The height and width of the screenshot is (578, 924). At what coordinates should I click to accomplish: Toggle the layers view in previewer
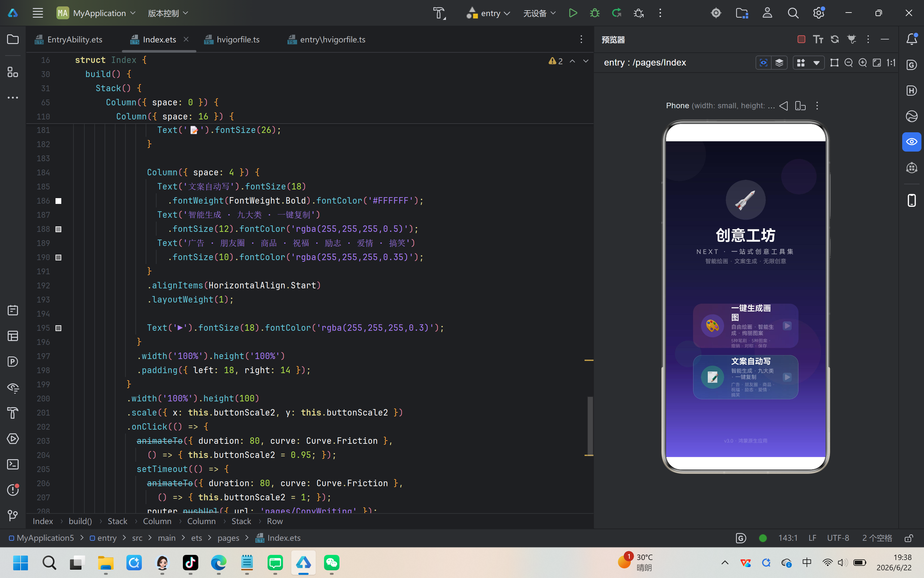pos(779,63)
